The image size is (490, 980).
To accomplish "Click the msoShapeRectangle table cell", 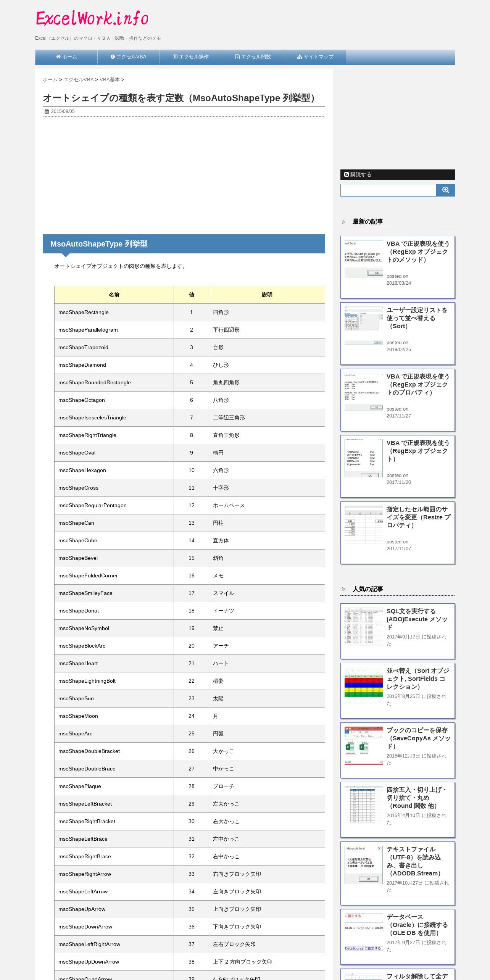I will click(x=114, y=312).
